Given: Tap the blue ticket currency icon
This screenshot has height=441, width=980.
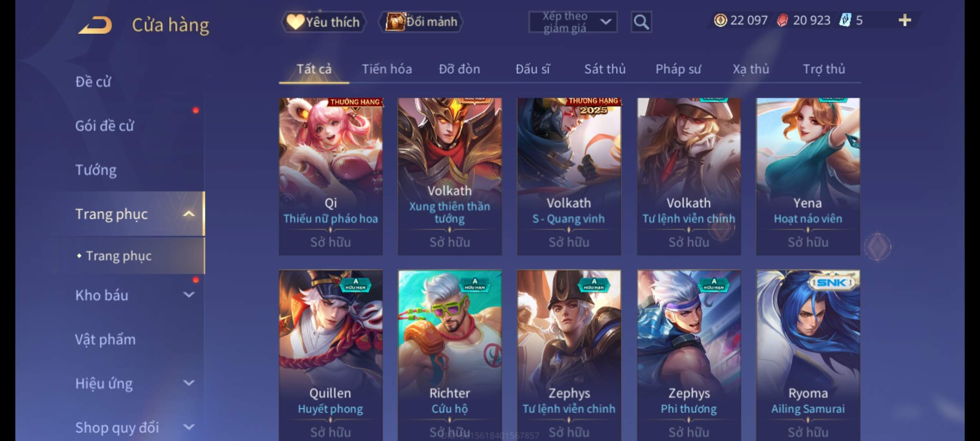Looking at the screenshot, I should pyautogui.click(x=845, y=20).
